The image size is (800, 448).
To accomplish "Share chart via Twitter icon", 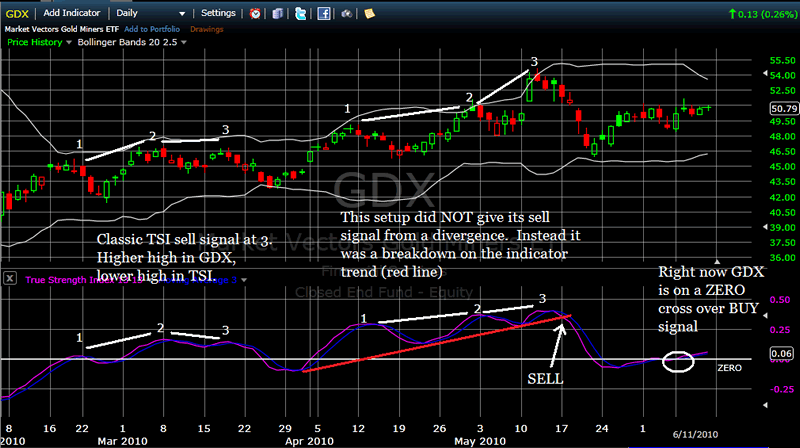I will pyautogui.click(x=303, y=14).
